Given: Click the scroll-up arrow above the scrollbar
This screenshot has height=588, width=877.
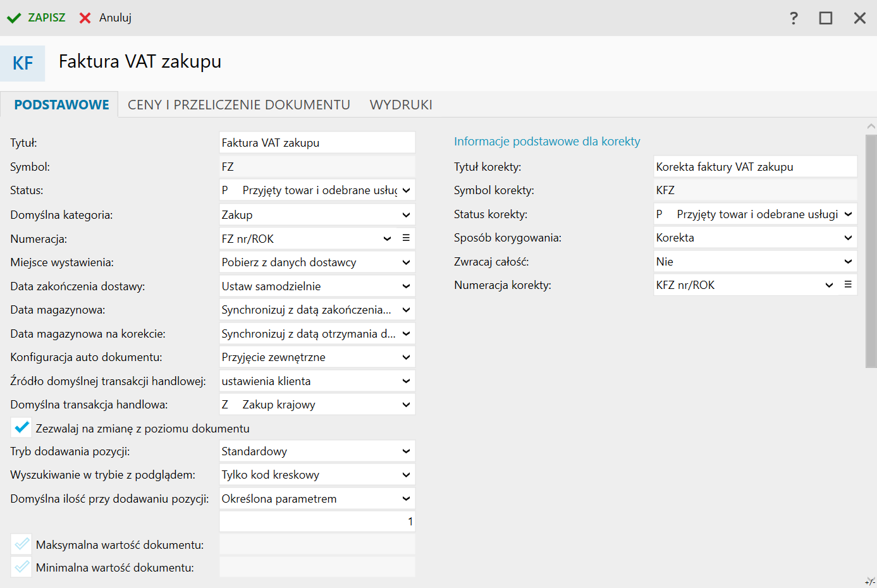Looking at the screenshot, I should click(x=871, y=126).
